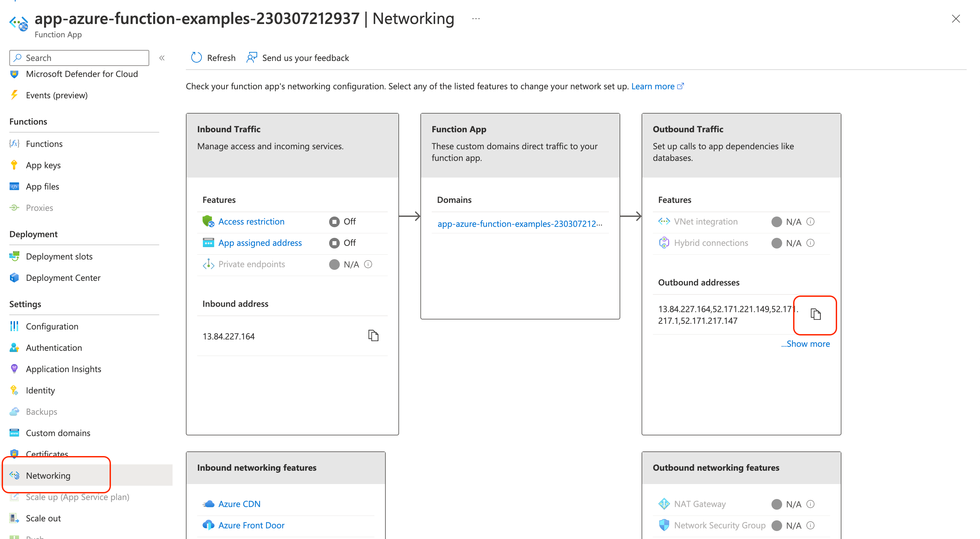Open the Azure Front Door link

point(251,525)
